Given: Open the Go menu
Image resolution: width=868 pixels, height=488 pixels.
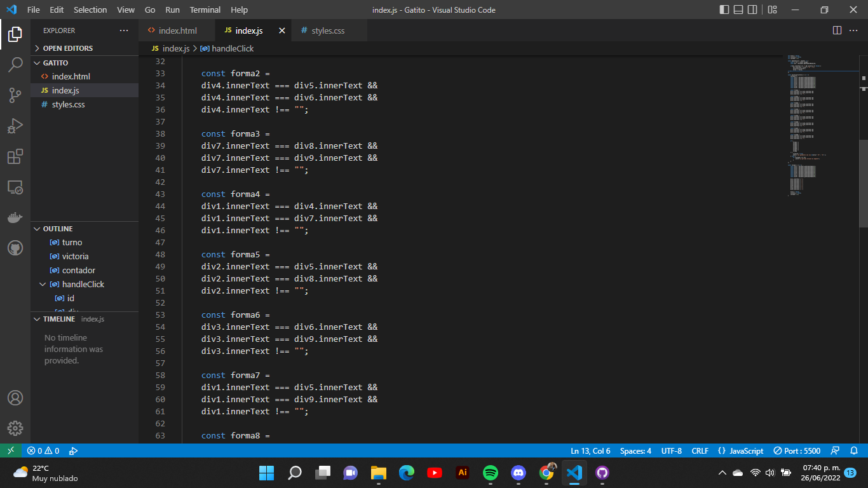Looking at the screenshot, I should [150, 10].
